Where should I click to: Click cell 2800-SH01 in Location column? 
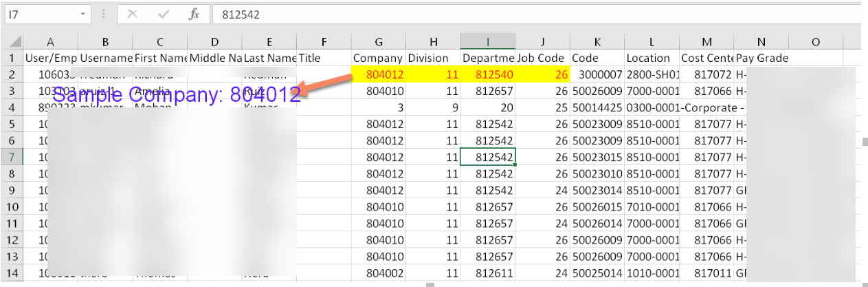(x=652, y=74)
